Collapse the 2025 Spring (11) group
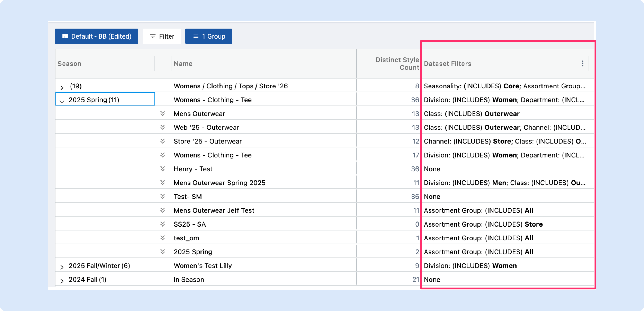Screen dimensions: 644x311 [x=62, y=101]
